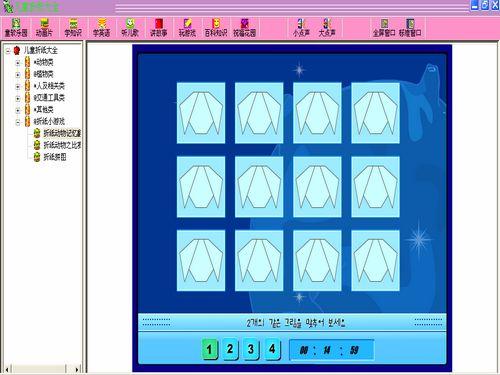500x375 pixels.
Task: Collapse the 折纸小游戏 tree node
Action: coord(18,122)
